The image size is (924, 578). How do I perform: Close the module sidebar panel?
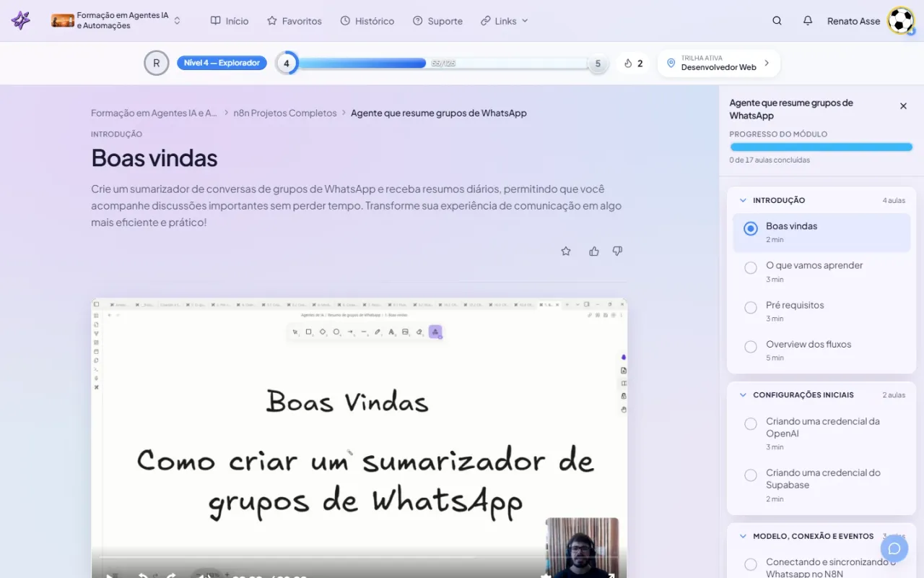tap(903, 106)
